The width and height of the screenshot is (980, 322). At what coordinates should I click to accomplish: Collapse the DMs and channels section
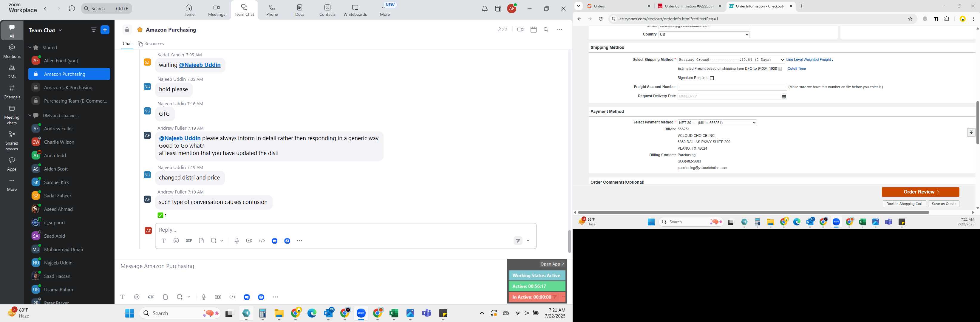tap(30, 116)
